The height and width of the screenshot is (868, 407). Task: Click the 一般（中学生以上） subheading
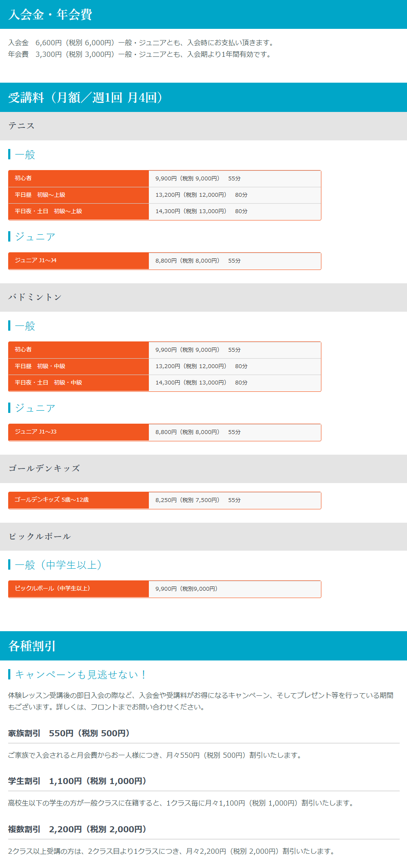(x=58, y=565)
